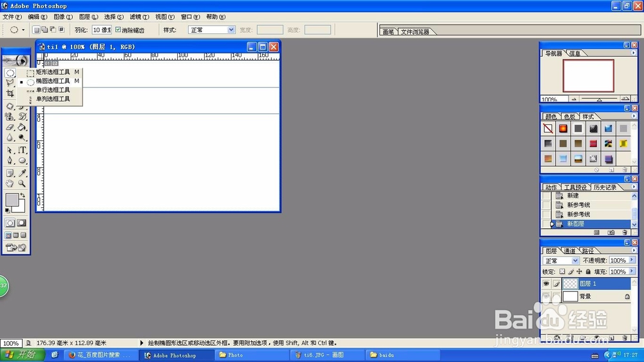Open Layers panel flyout menu arrow
The image size is (644, 362).
tap(633, 250)
